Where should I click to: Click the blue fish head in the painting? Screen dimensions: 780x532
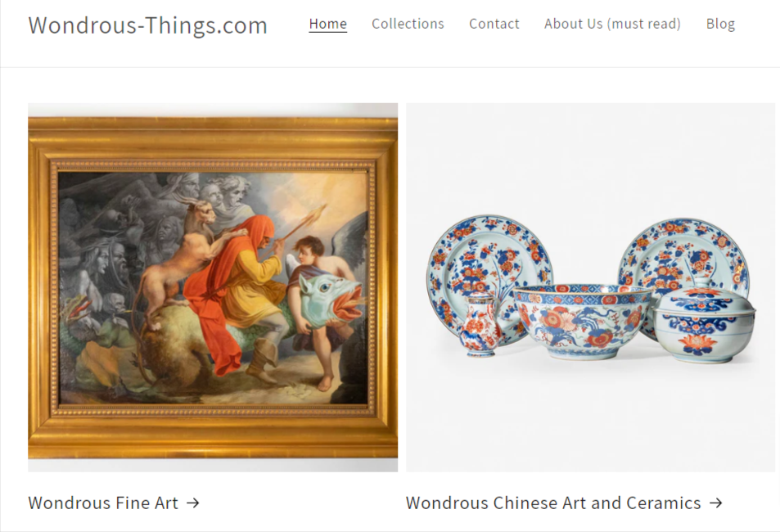pos(330,299)
